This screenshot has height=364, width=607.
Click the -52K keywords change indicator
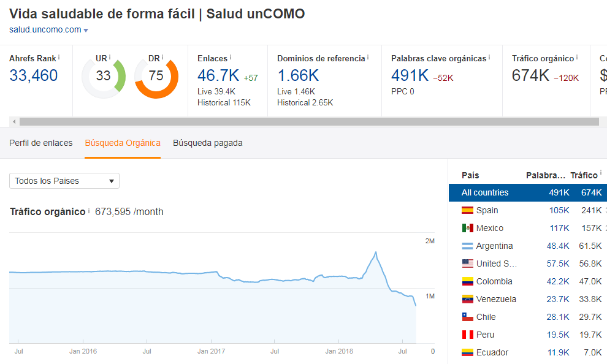(x=443, y=78)
